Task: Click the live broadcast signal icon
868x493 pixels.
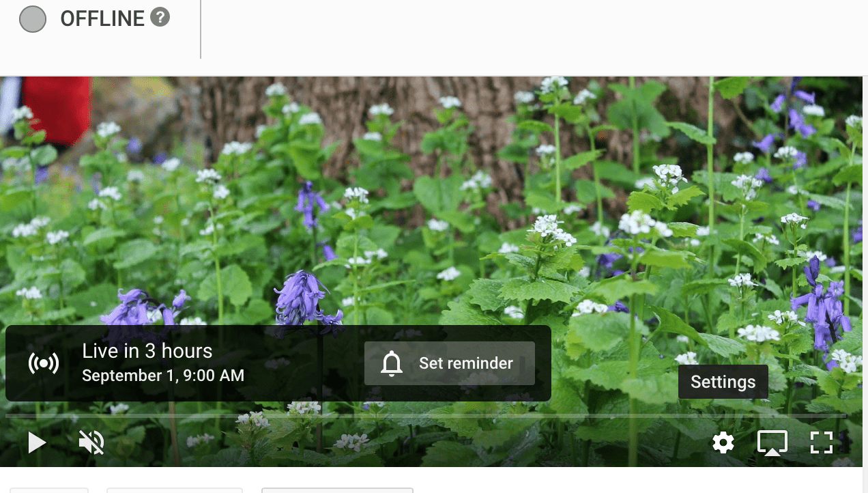Action: pyautogui.click(x=44, y=363)
